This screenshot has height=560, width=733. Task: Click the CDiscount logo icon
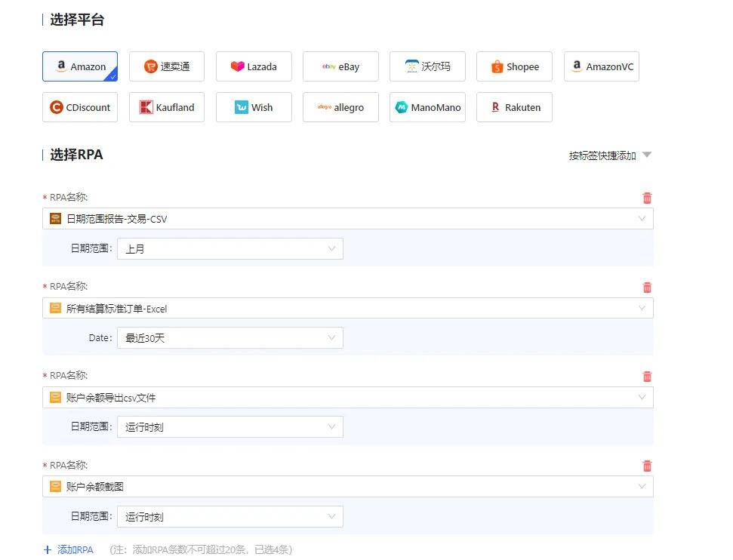57,107
